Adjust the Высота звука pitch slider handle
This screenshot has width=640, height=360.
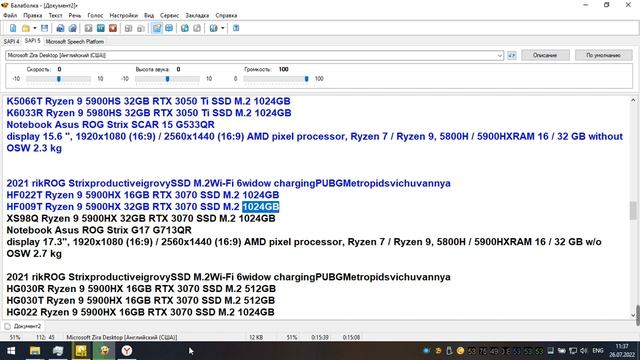tap(167, 79)
